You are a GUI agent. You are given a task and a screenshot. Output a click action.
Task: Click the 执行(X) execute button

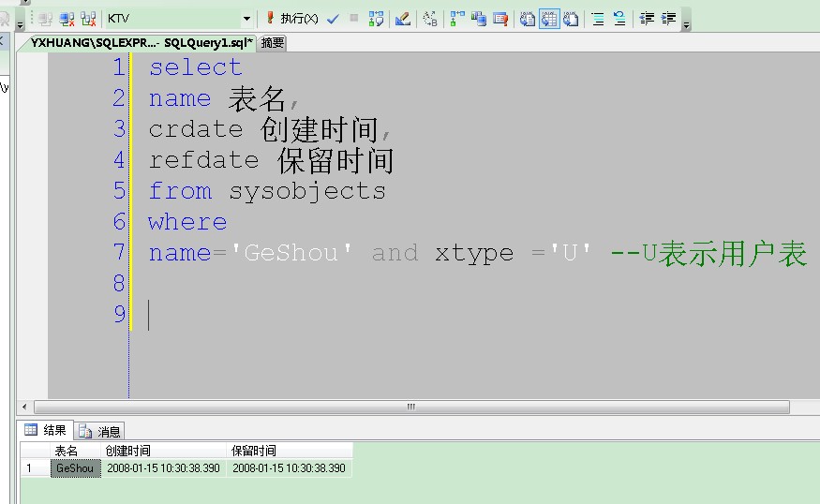click(x=292, y=19)
